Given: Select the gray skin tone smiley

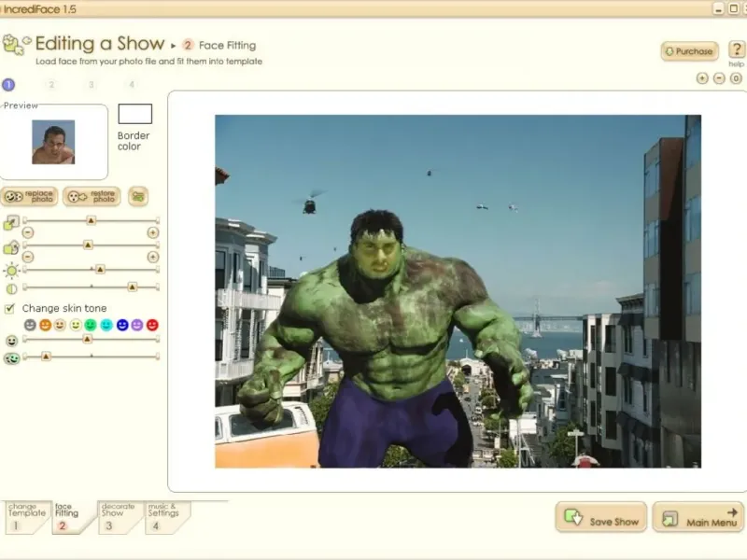Looking at the screenshot, I should (30, 325).
